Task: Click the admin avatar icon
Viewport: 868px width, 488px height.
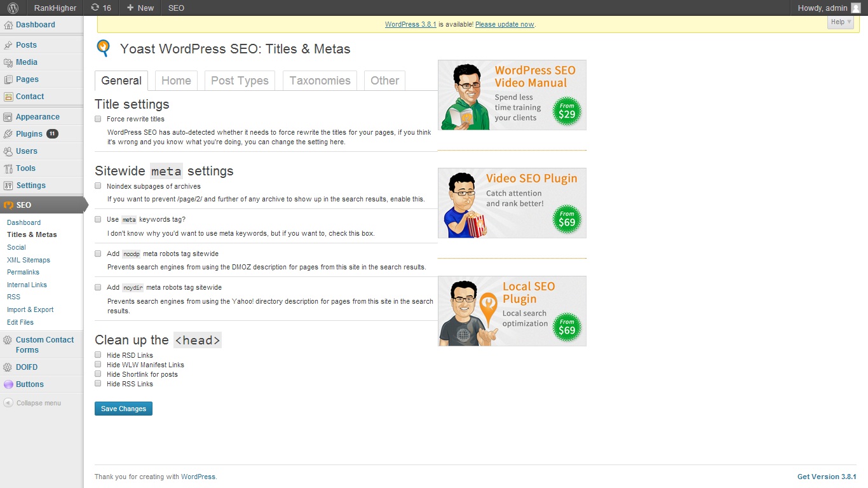Action: pyautogui.click(x=855, y=8)
